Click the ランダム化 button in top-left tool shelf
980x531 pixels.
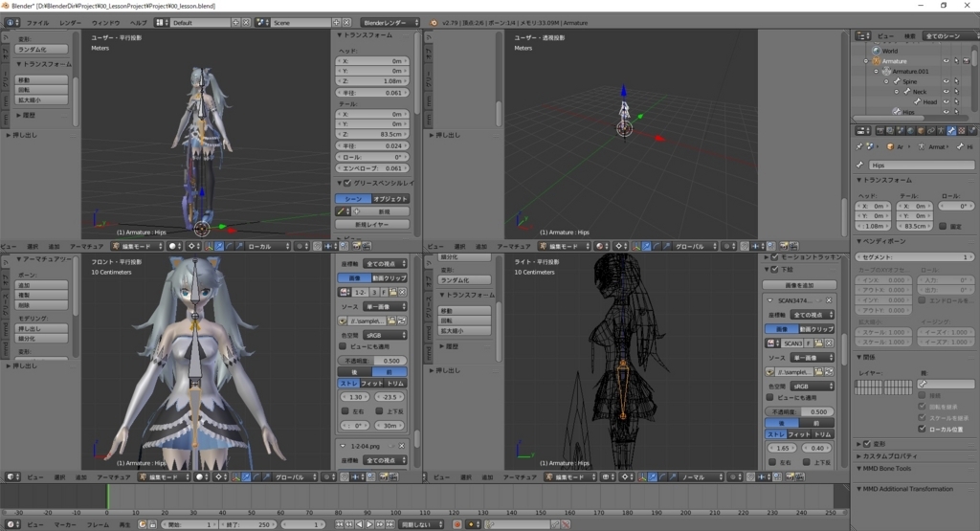pyautogui.click(x=41, y=49)
